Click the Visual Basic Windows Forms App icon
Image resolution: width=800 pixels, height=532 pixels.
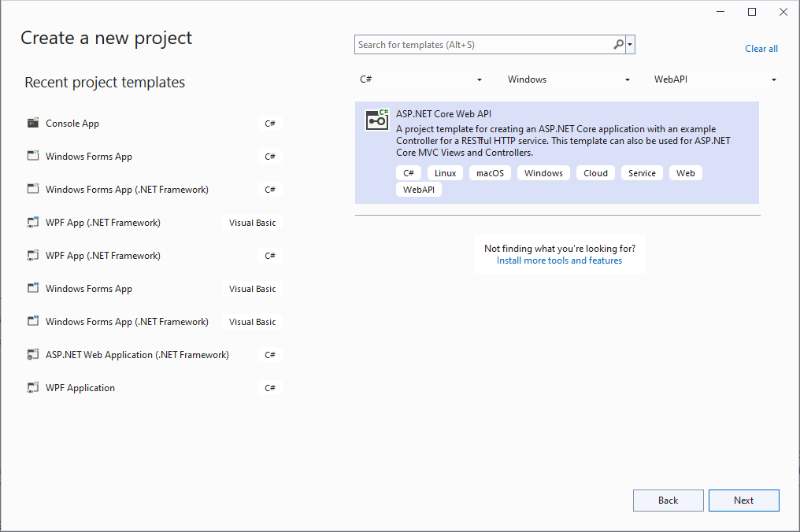[x=33, y=288]
